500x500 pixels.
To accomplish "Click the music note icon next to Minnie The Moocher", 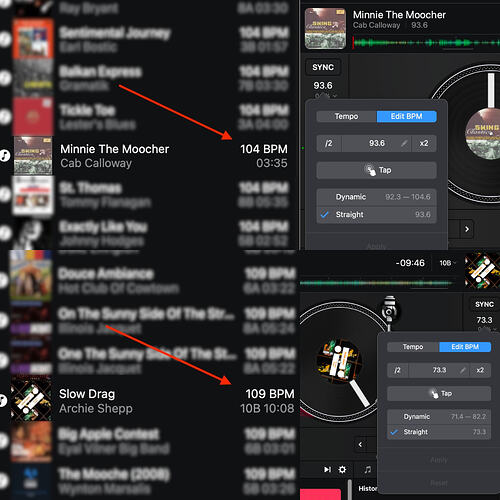I will [x=5, y=155].
